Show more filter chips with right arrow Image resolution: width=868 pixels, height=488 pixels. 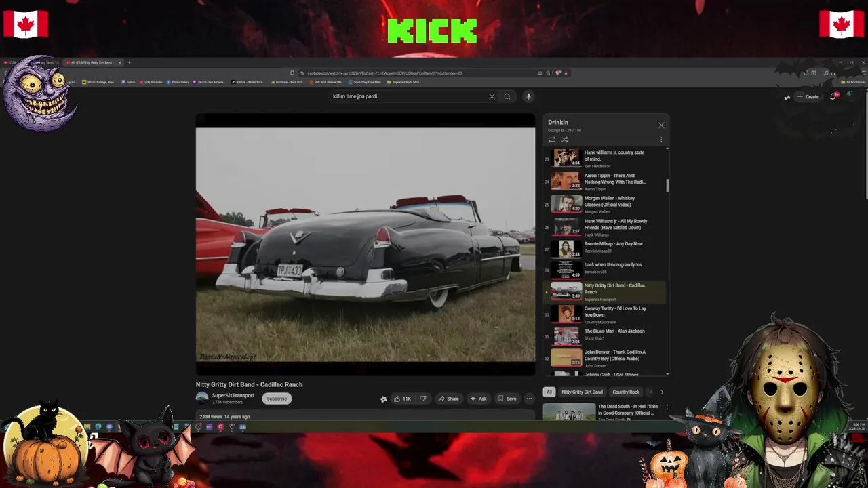point(662,392)
